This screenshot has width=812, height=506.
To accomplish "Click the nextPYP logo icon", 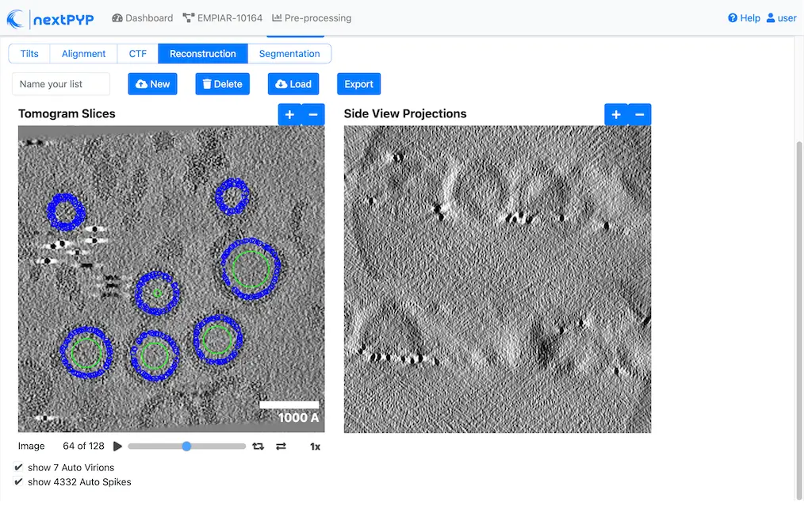I will pos(16,18).
